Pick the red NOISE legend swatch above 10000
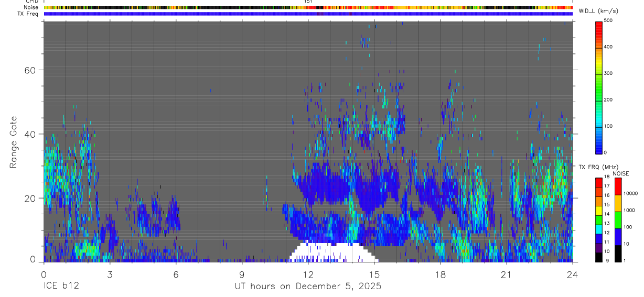The height and width of the screenshot is (297, 644). pos(618,186)
